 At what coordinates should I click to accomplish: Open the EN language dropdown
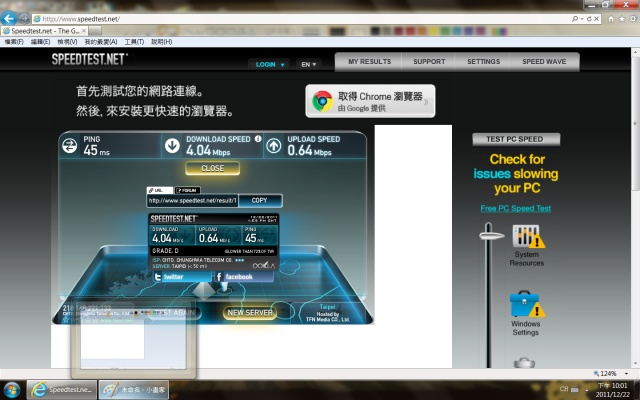(309, 64)
